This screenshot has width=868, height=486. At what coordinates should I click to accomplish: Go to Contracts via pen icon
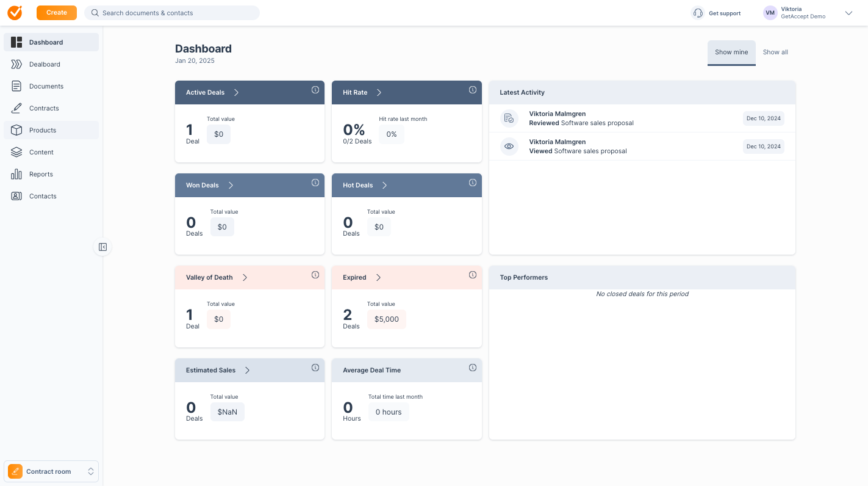click(17, 108)
